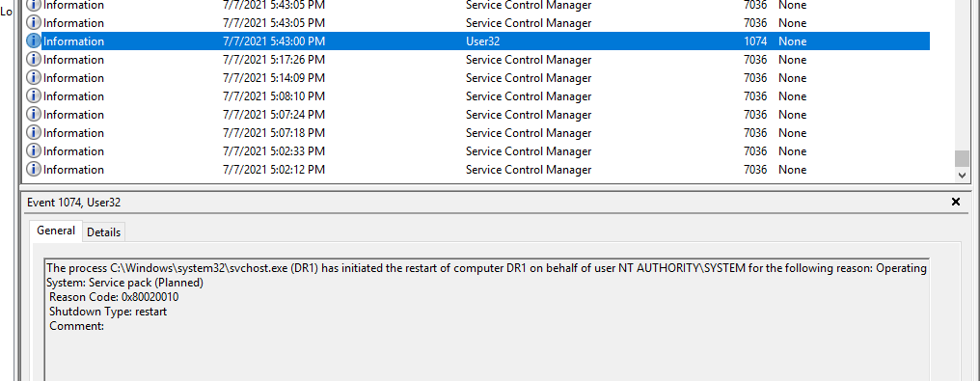Select the date 7/7/2021 5:14:09 PM
Viewport: 980px width, 381px height.
point(274,78)
